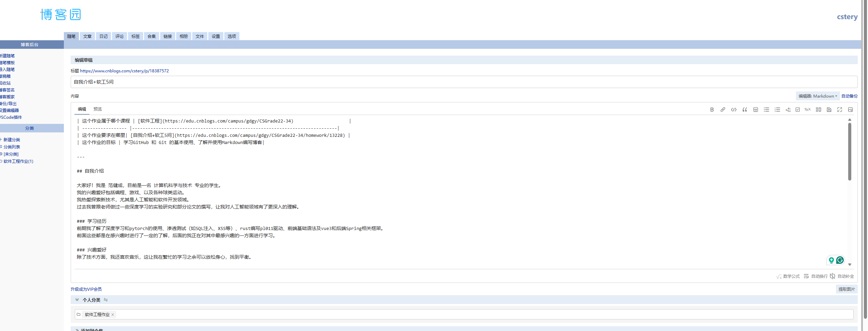Open Grammarly G icon in editor
The height and width of the screenshot is (331, 868).
840,260
